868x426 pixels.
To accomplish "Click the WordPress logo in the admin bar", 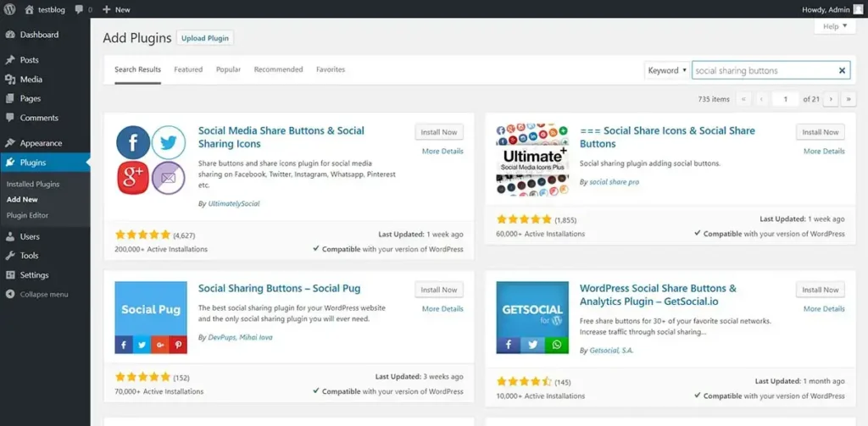I will [9, 8].
